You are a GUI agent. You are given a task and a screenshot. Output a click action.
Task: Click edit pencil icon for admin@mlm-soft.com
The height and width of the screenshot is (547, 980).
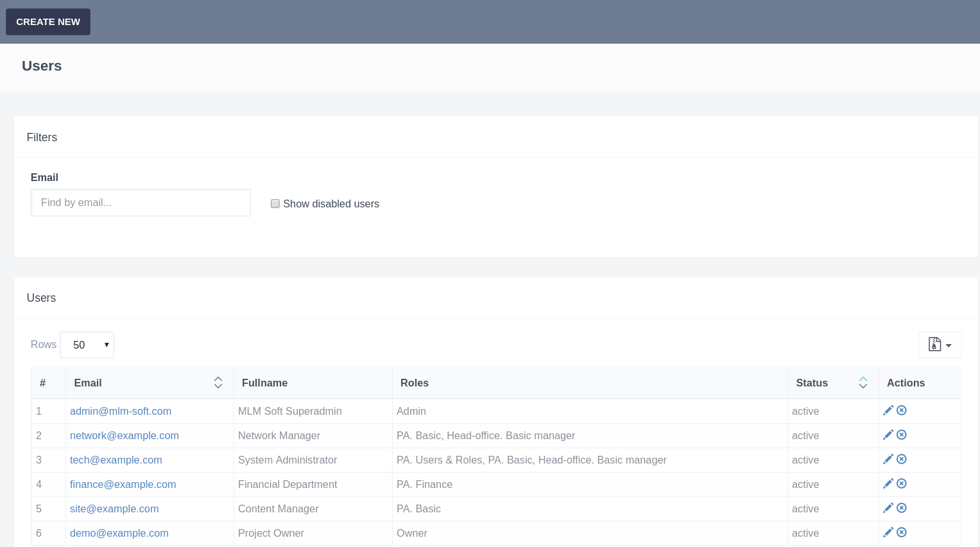888,410
